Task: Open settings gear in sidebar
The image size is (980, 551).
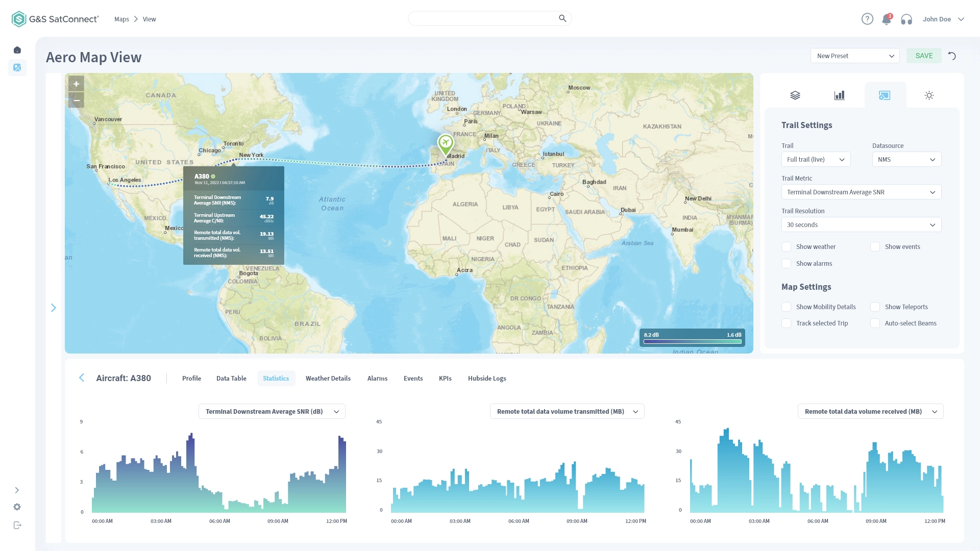Action: tap(17, 507)
